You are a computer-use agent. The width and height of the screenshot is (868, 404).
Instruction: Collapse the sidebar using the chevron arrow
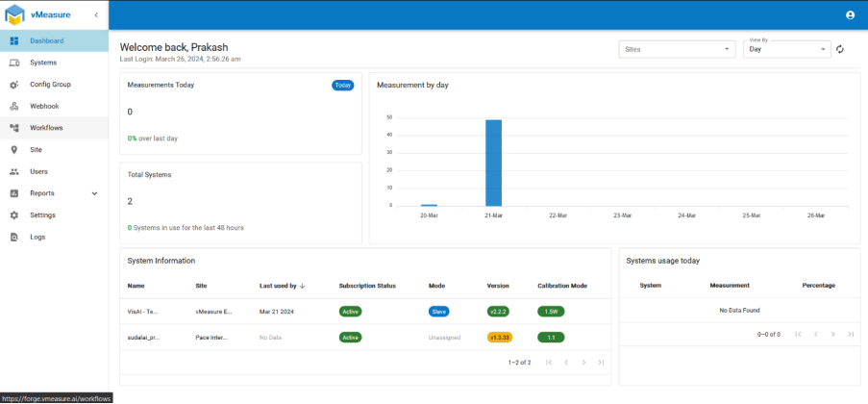pyautogui.click(x=96, y=15)
